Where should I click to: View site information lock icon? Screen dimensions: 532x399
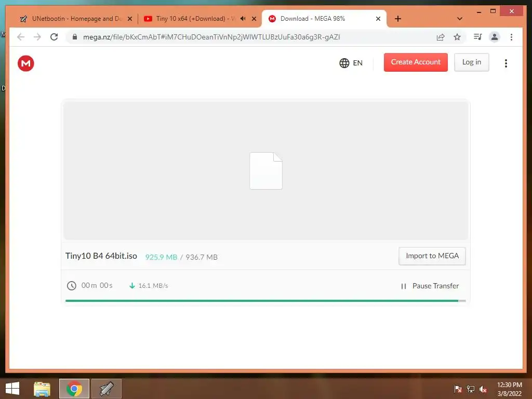click(x=75, y=37)
